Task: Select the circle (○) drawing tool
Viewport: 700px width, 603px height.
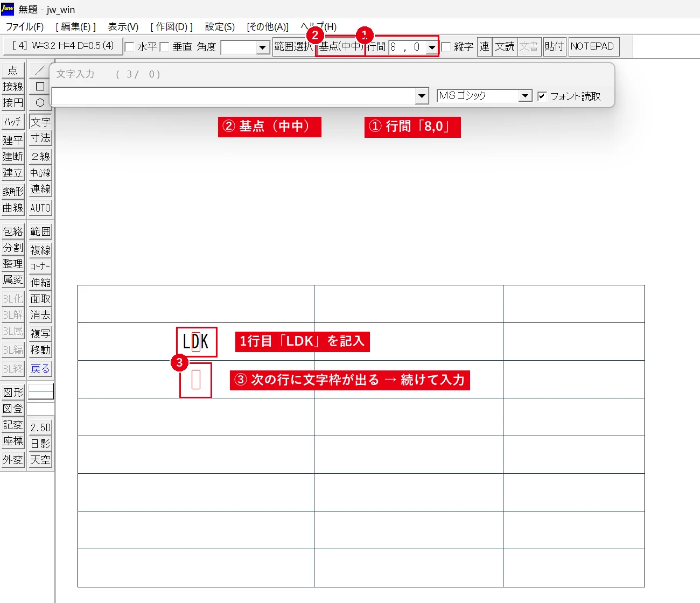Action: click(40, 102)
